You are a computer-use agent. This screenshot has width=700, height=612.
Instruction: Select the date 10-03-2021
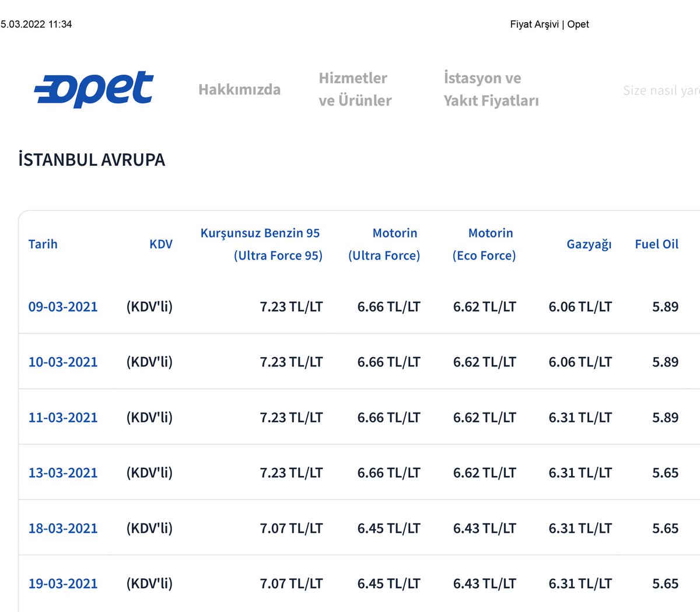(63, 362)
